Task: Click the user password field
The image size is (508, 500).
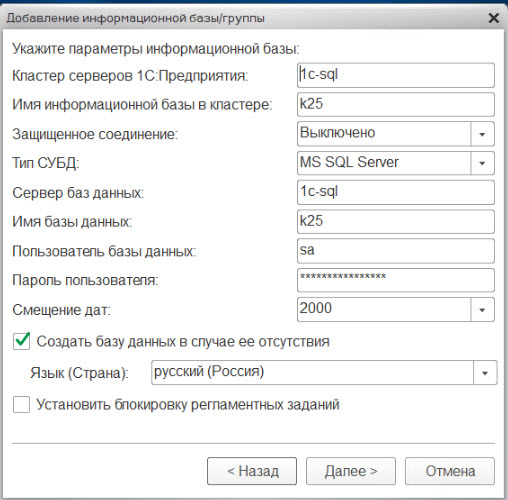Action: [x=396, y=280]
